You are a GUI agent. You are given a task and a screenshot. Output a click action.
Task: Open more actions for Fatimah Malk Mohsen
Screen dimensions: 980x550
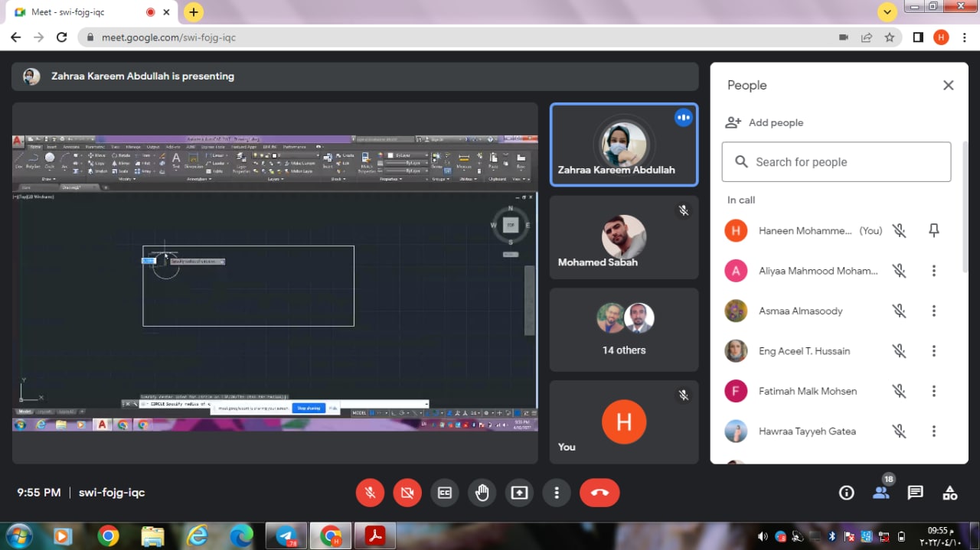click(x=933, y=391)
